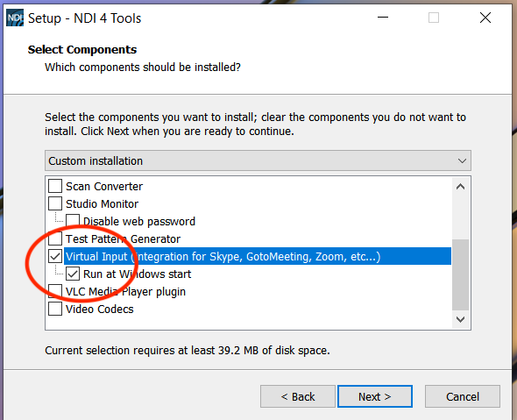
Task: Enable Test Pattern Generator checkbox
Action: click(x=55, y=238)
